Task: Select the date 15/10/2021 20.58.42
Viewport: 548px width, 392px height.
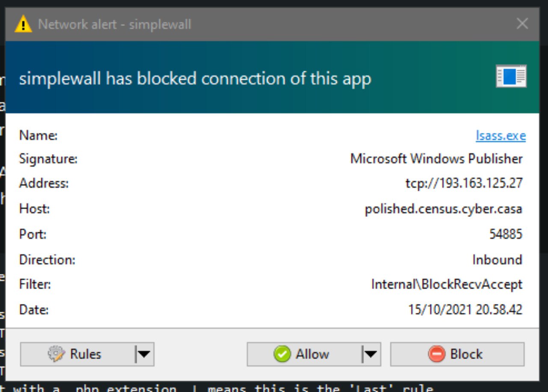Action: 465,309
